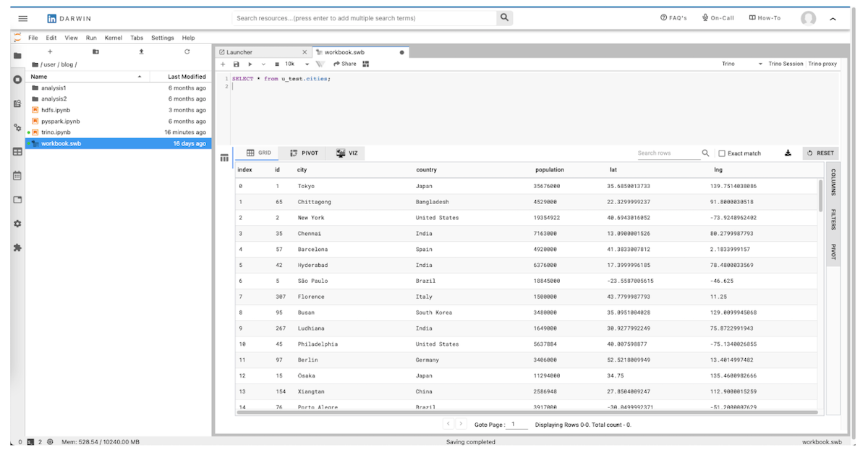
Task: Open the Trino engine dropdown
Action: pyautogui.click(x=741, y=64)
